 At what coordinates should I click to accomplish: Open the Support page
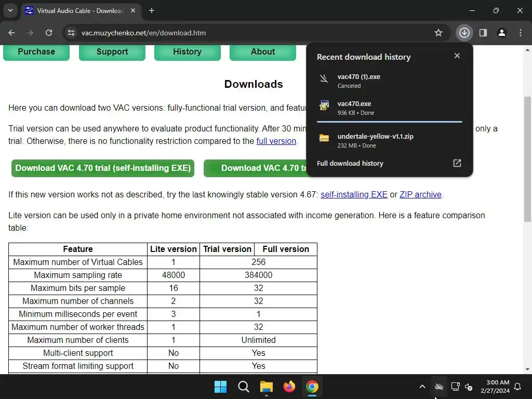pos(112,52)
